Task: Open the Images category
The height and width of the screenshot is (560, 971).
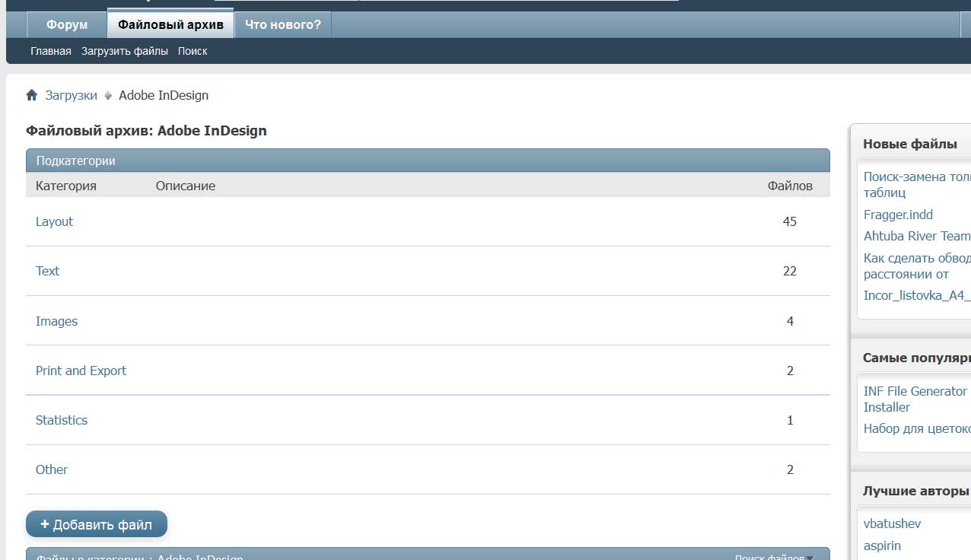Action: 57,321
